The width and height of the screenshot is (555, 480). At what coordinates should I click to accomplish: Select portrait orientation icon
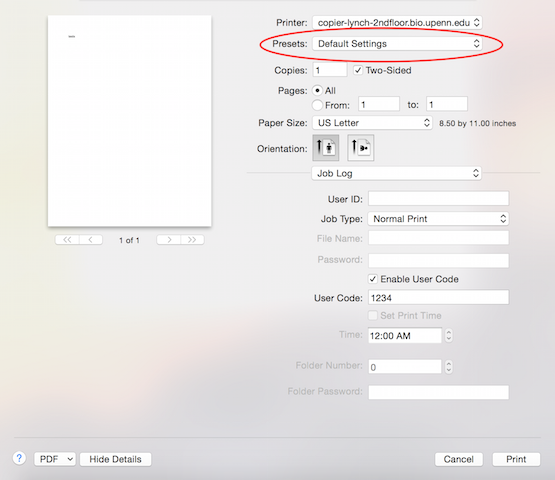click(x=326, y=148)
